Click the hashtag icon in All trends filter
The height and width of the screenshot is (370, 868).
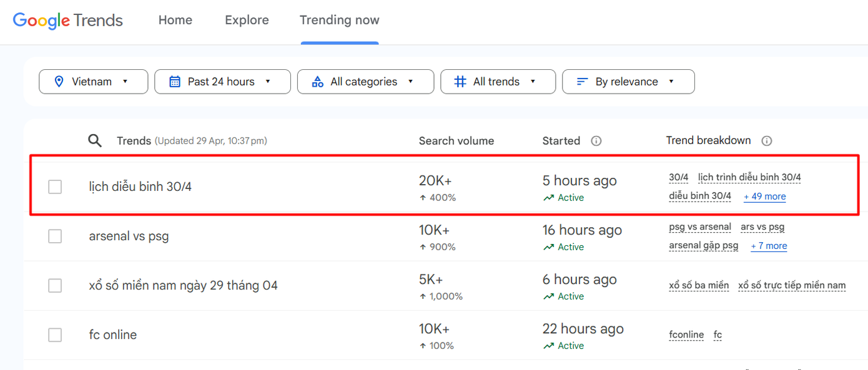coord(461,81)
